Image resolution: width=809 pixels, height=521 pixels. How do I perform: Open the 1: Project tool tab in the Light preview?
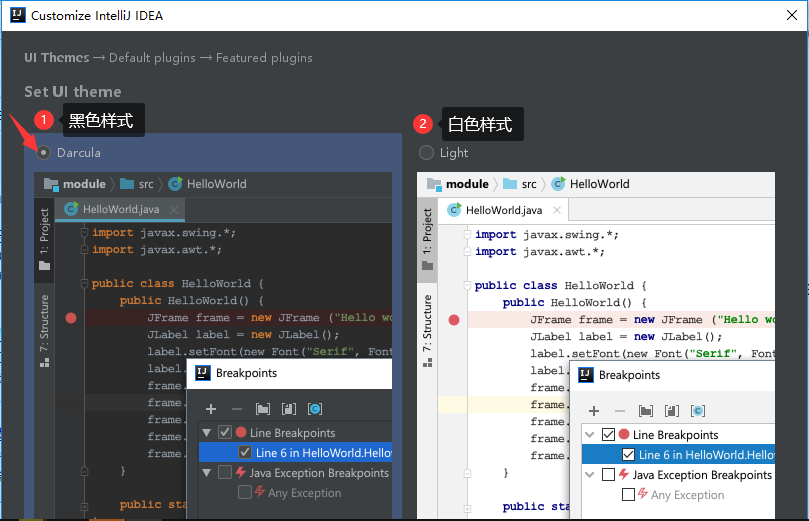coord(427,239)
